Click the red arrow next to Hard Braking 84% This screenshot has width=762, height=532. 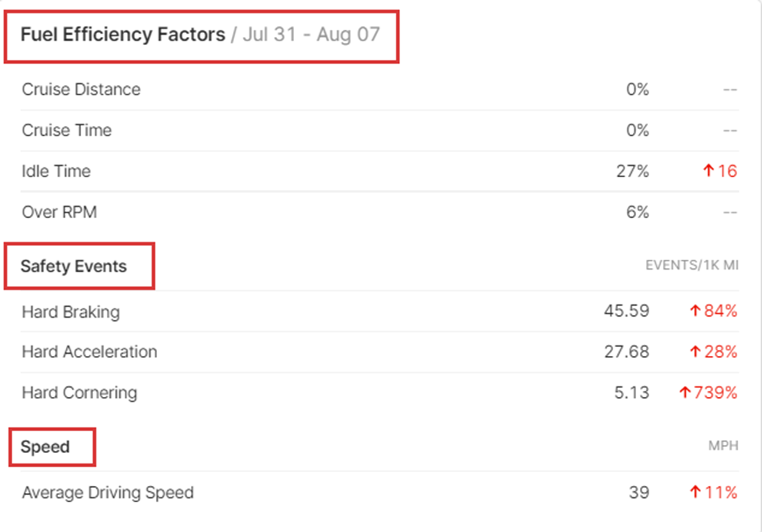695,311
